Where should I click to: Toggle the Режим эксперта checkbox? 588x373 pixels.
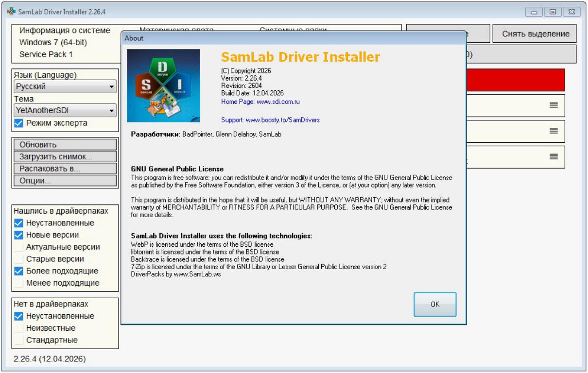(x=18, y=123)
